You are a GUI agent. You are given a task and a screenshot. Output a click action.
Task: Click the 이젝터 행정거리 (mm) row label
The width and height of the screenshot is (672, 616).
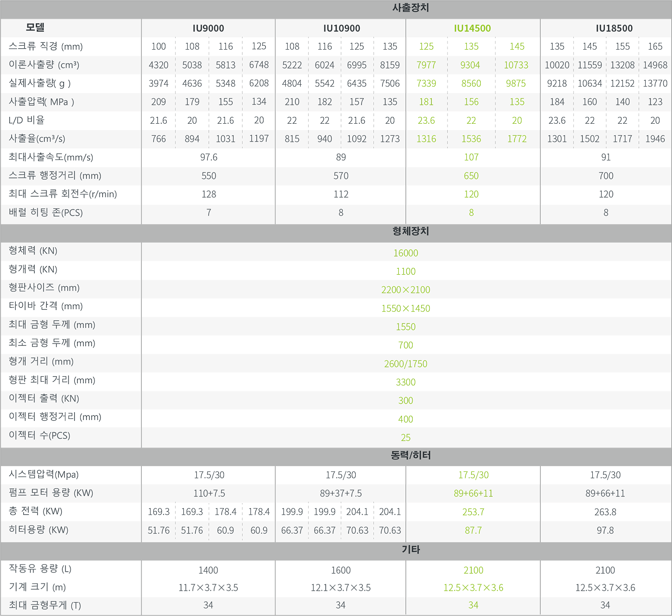[55, 417]
